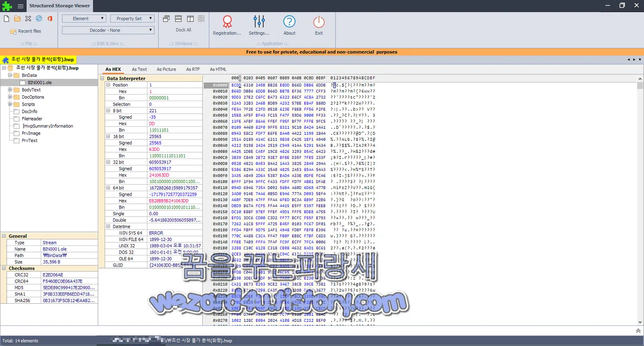Screen dimensions: 644x346
Task: Open the Decoder - None dropdown
Action: pos(108,30)
